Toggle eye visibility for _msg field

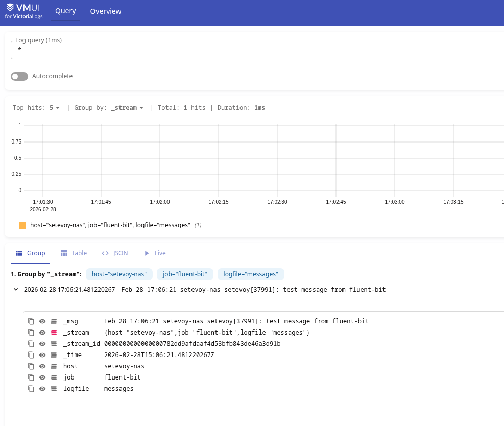pyautogui.click(x=42, y=321)
